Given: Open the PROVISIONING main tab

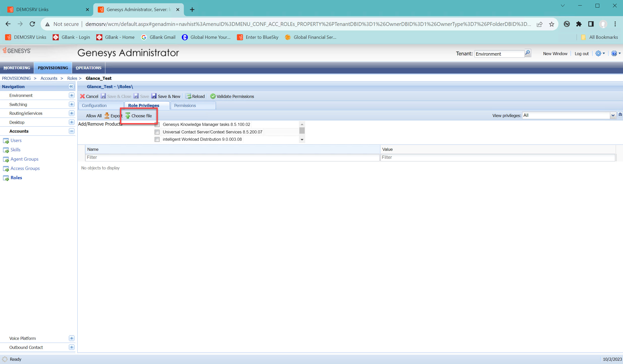Looking at the screenshot, I should (x=53, y=68).
